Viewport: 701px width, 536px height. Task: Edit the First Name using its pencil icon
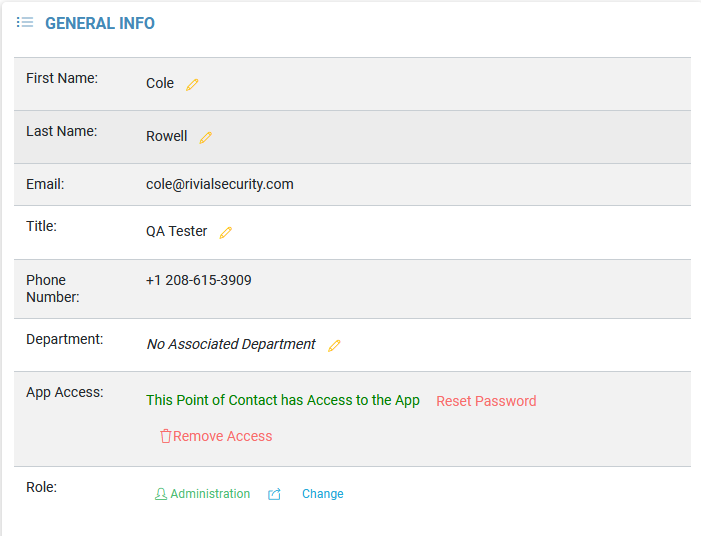click(192, 84)
